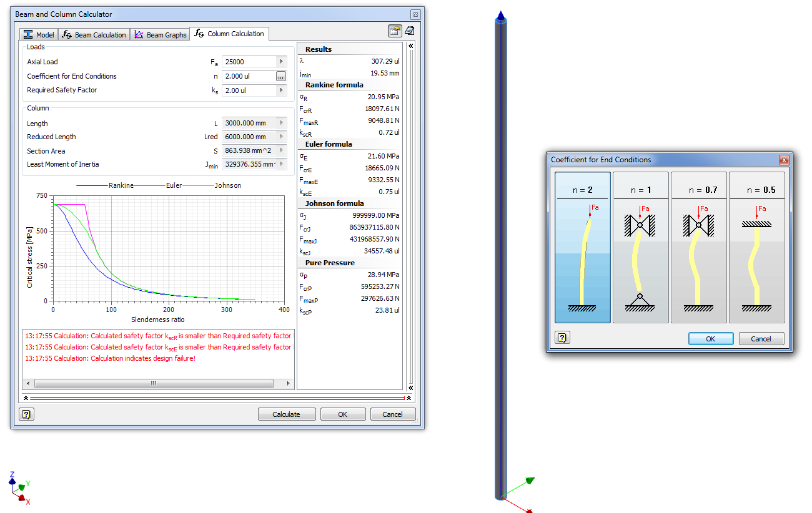Select the n = 1 end condition
Viewport: 812px width, 513px height.
(x=640, y=247)
